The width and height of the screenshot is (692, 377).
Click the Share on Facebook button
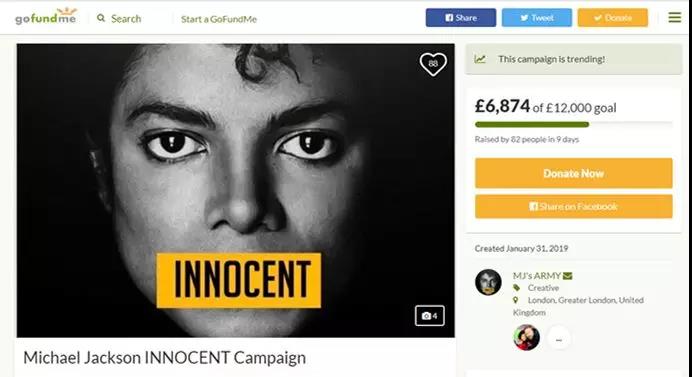tap(574, 206)
